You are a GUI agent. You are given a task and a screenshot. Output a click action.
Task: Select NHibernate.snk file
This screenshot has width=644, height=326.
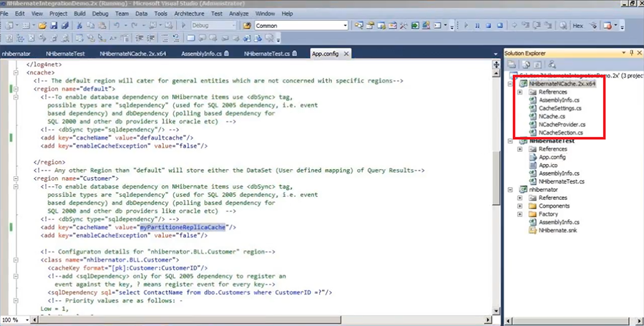point(557,230)
